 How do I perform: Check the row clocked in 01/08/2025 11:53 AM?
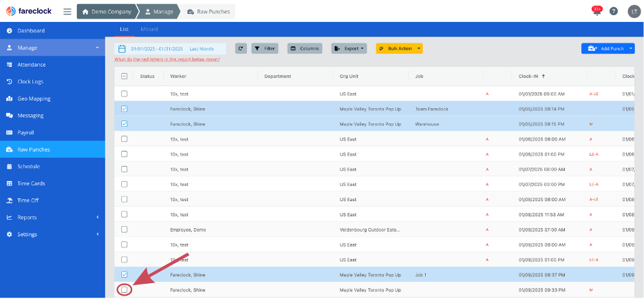point(125,214)
